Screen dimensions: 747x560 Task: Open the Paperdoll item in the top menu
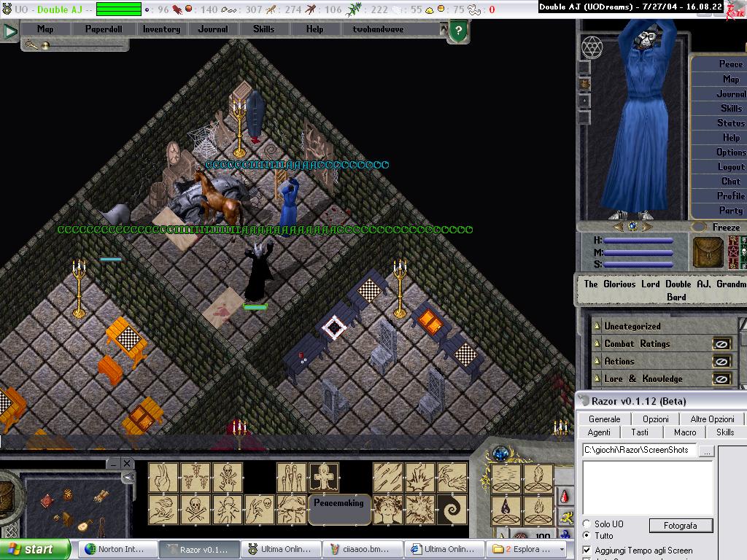[104, 29]
